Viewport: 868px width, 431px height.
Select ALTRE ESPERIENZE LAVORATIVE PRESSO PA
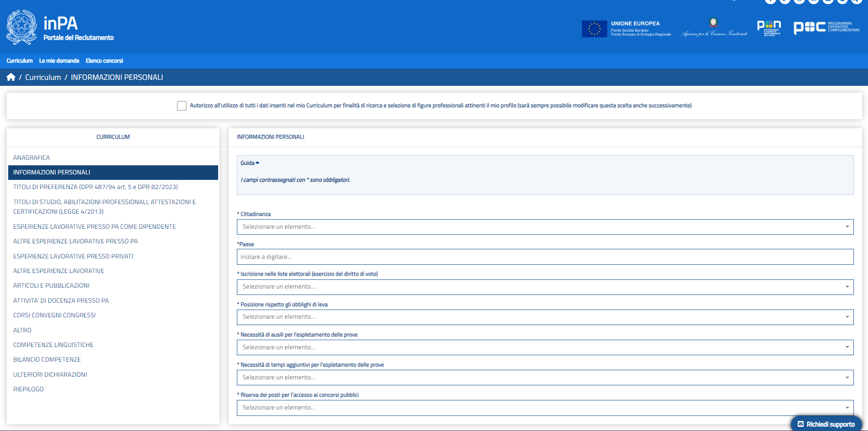[x=113, y=241]
